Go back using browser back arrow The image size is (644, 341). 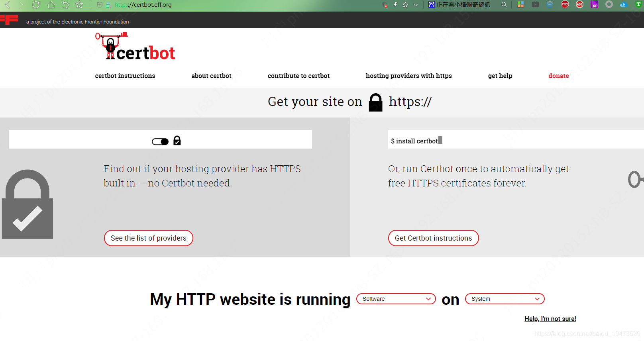7,5
